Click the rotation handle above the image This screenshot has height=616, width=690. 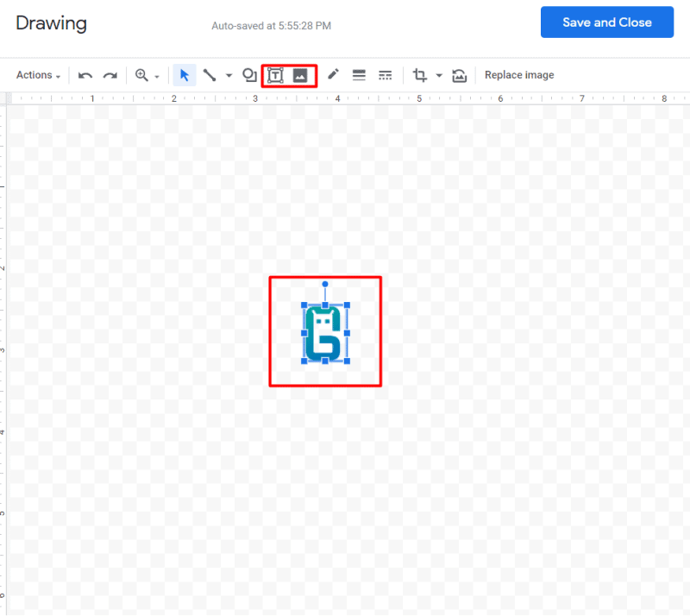point(324,284)
